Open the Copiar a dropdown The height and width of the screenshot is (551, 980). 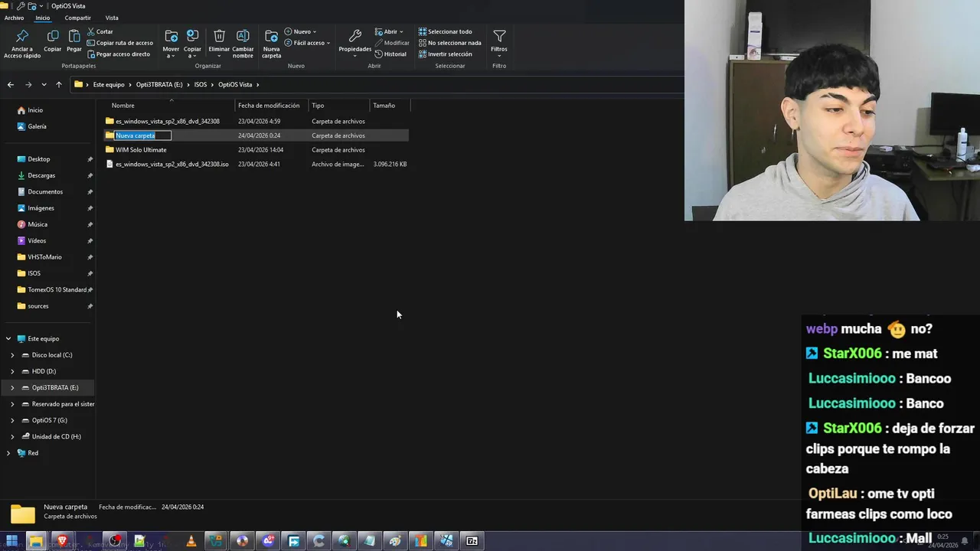[192, 44]
